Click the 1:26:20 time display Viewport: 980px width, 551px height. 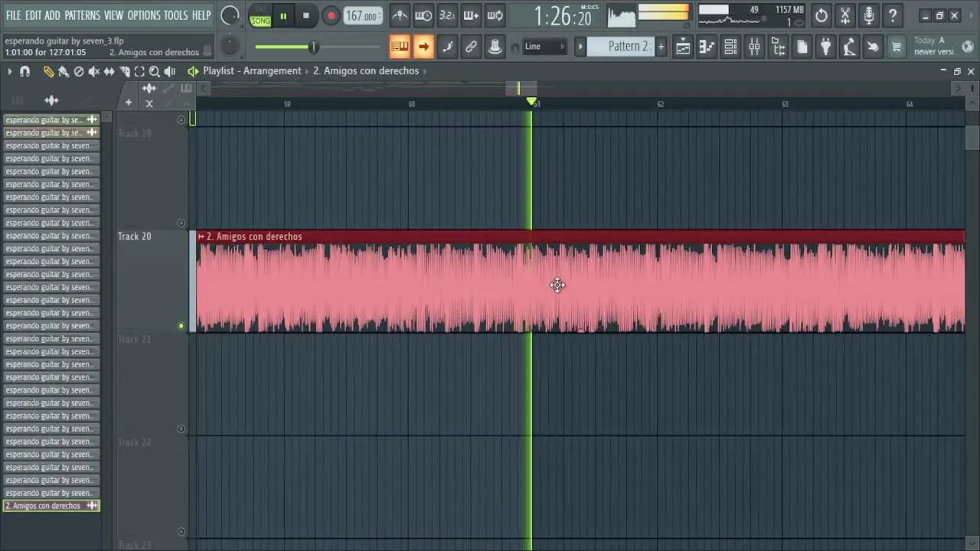(x=563, y=16)
